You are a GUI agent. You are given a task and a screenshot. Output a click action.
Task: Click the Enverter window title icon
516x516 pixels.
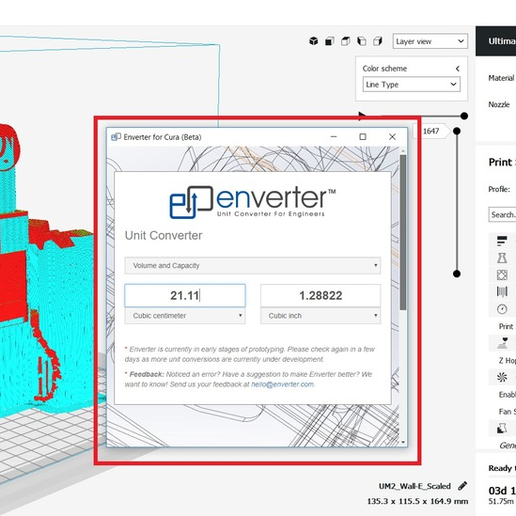click(x=116, y=137)
